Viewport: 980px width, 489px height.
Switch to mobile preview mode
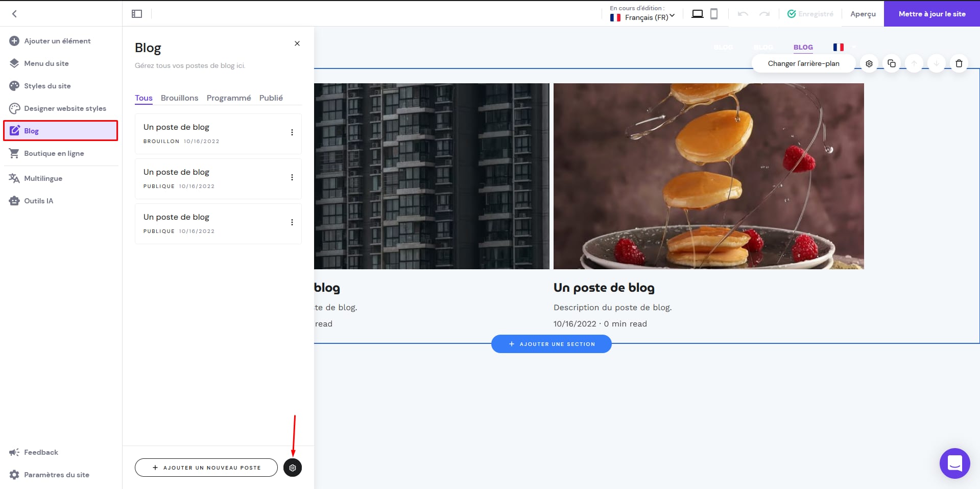(714, 14)
